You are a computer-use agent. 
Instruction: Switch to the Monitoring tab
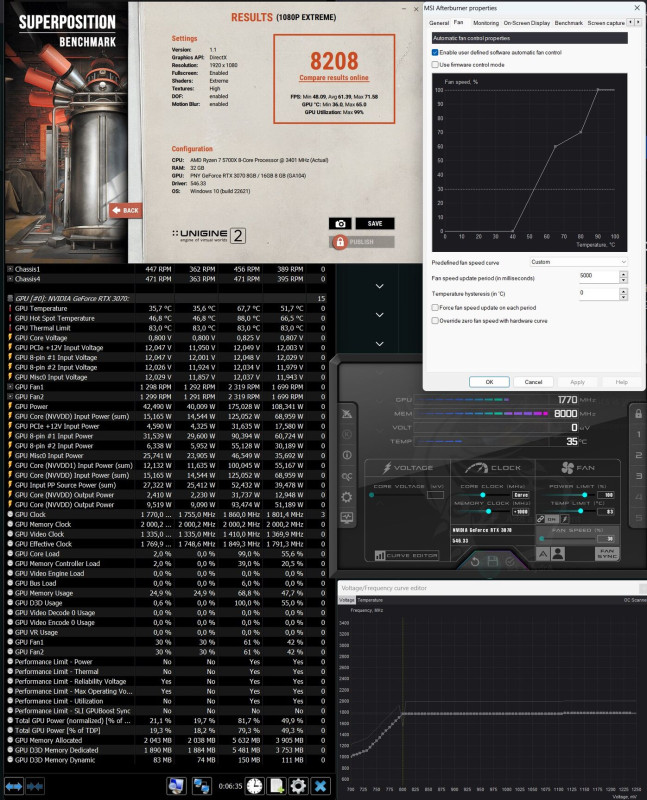click(486, 23)
